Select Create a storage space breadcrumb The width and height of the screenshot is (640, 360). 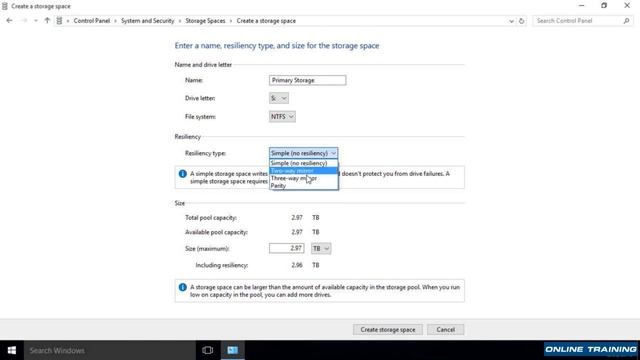[x=266, y=21]
